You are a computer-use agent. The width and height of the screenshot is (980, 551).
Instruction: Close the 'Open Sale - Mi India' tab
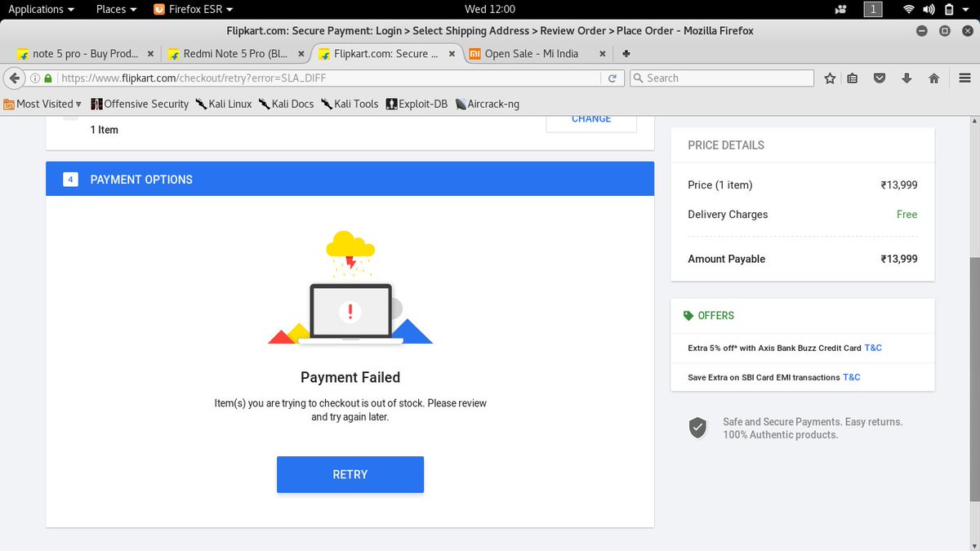pos(603,54)
